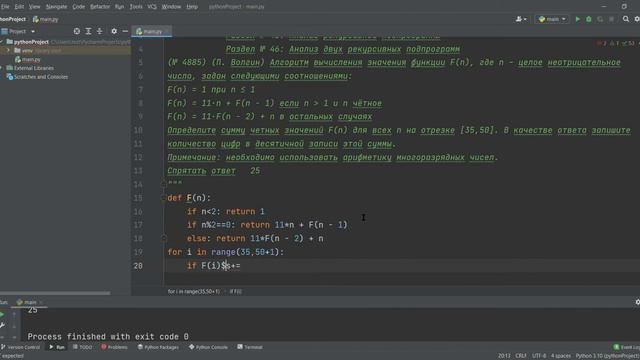Open Search Everywhere magnifier icon
The width and height of the screenshot is (640, 360).
tap(626, 19)
